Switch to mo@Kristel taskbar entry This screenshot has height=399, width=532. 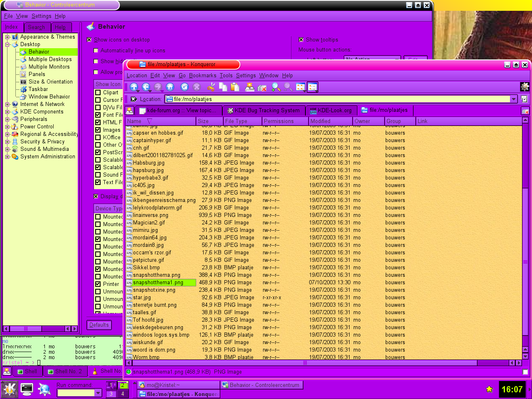pyautogui.click(x=179, y=385)
